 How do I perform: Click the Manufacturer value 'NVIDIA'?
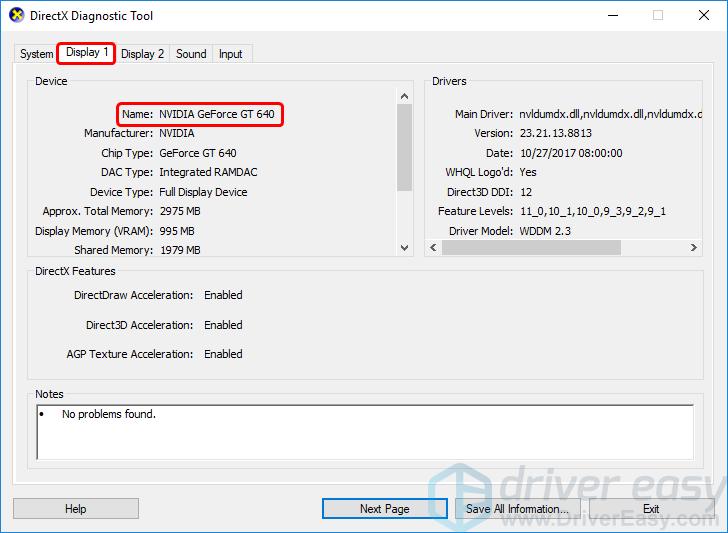[177, 133]
